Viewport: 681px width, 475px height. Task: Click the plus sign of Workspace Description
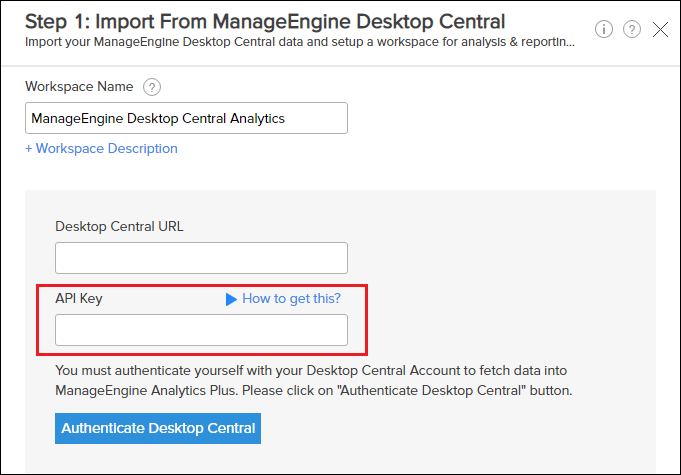pyautogui.click(x=29, y=148)
